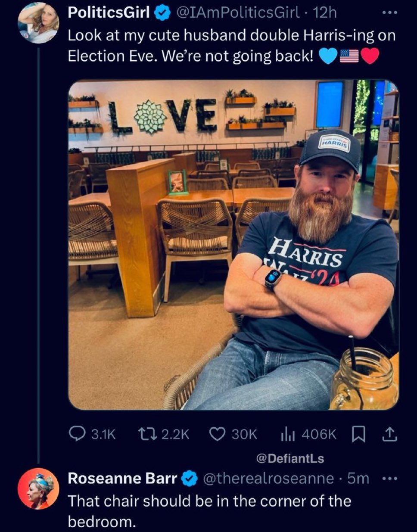Viewport: 417px width, 532px height.
Task: Open Roseanne Barr's avatar
Action: pos(38,489)
